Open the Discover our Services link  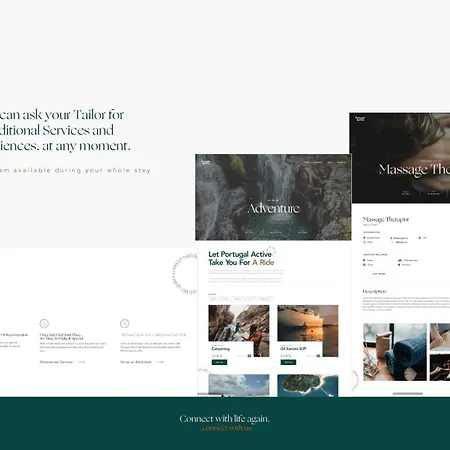[56, 362]
